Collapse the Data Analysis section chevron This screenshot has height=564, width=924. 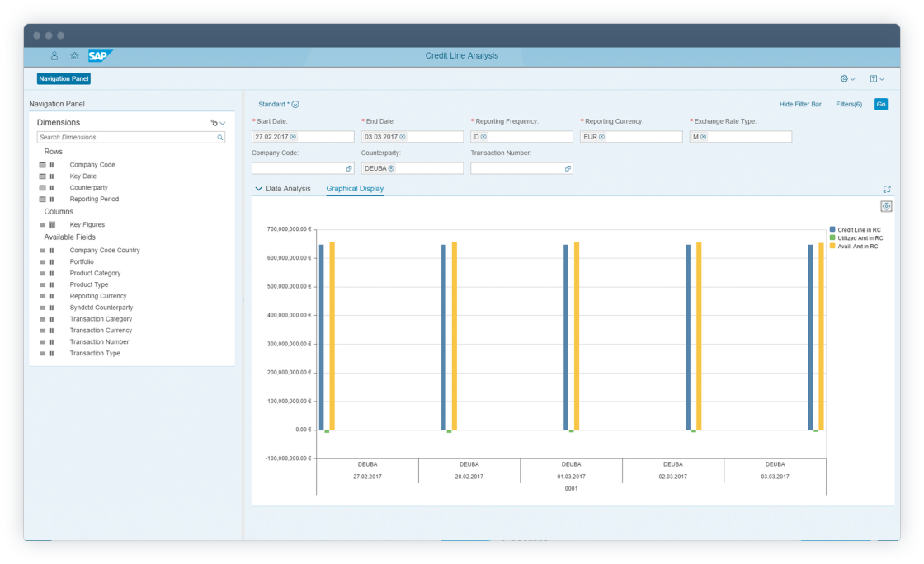point(258,189)
